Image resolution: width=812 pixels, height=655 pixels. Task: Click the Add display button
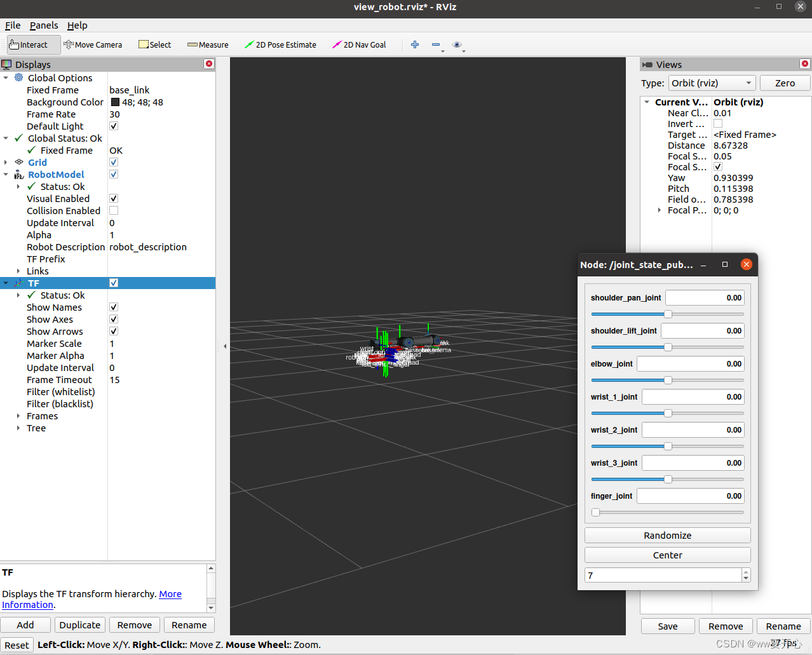click(25, 625)
